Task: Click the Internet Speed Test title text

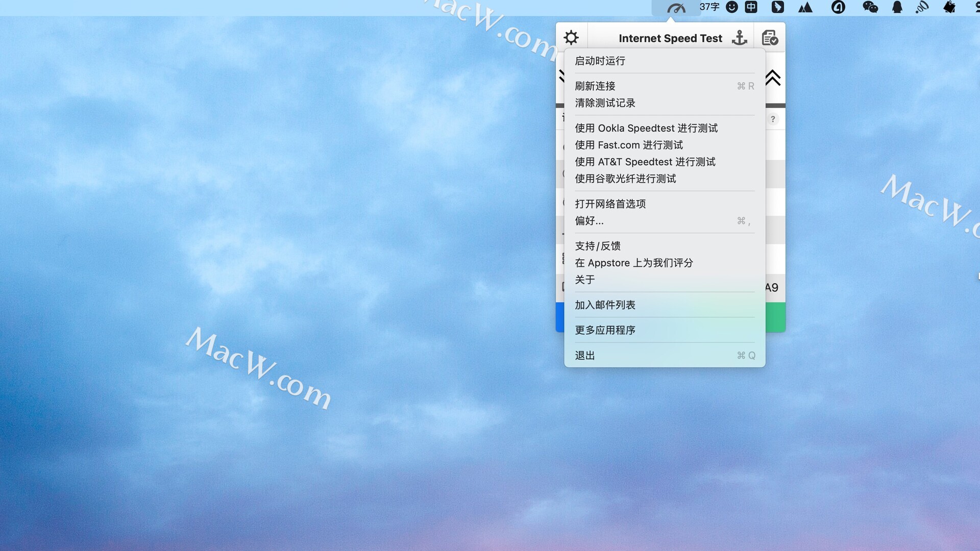Action: point(670,38)
